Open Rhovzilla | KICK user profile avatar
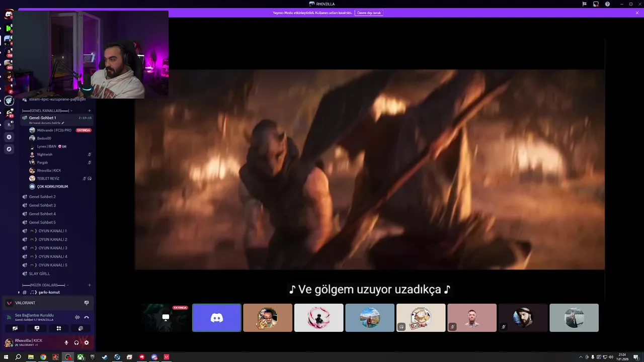Screen dimensions: 644x362 click(9, 342)
